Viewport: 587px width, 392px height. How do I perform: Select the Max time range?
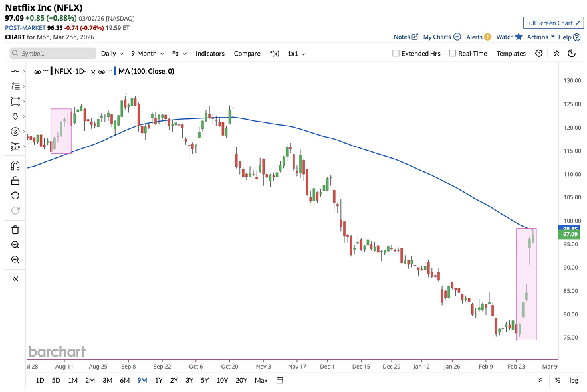click(261, 381)
